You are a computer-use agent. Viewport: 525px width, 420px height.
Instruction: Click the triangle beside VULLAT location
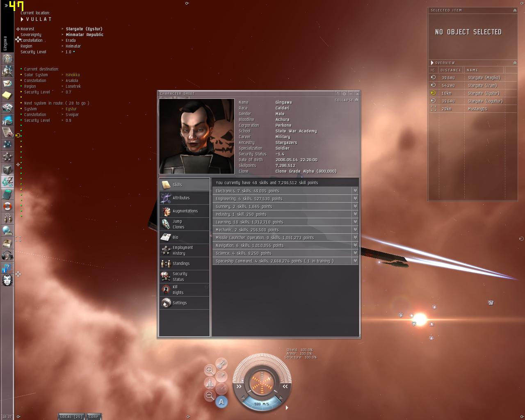(x=22, y=19)
